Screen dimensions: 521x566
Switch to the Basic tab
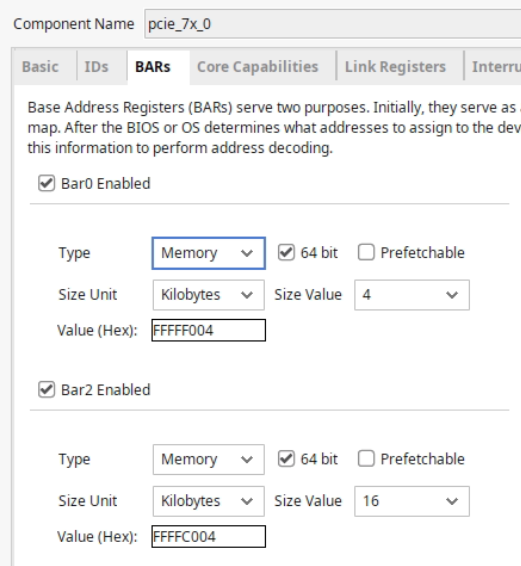pyautogui.click(x=40, y=67)
